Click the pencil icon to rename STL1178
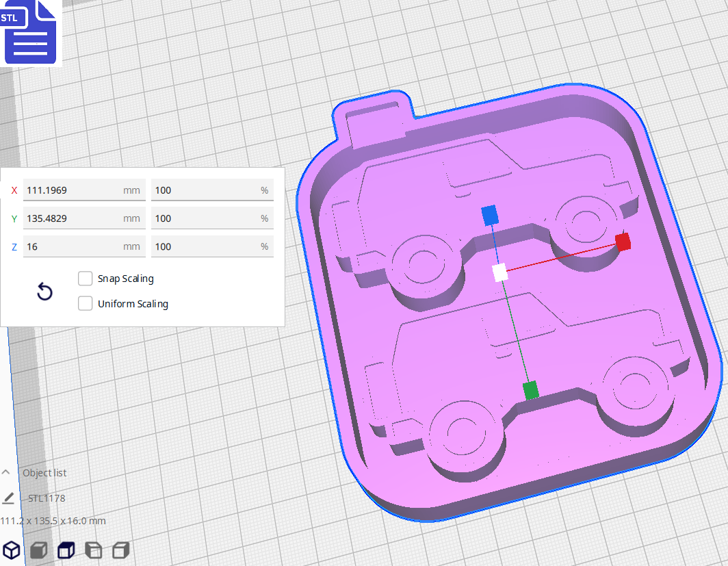The width and height of the screenshot is (728, 566). [8, 498]
